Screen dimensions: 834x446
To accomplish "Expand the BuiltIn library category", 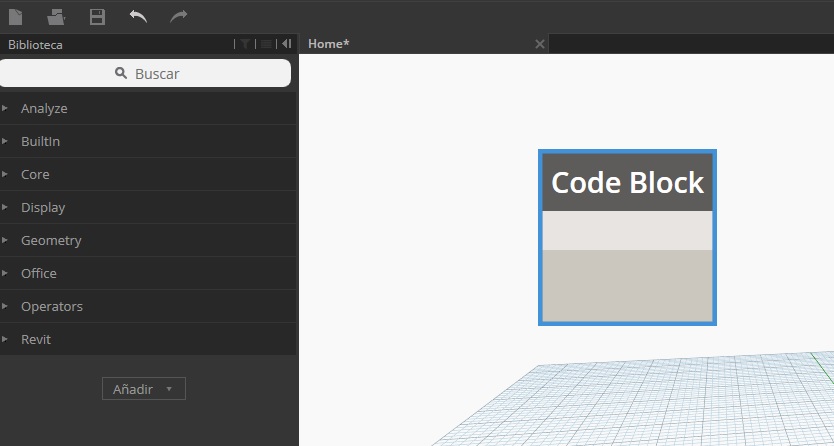I will click(x=40, y=142).
